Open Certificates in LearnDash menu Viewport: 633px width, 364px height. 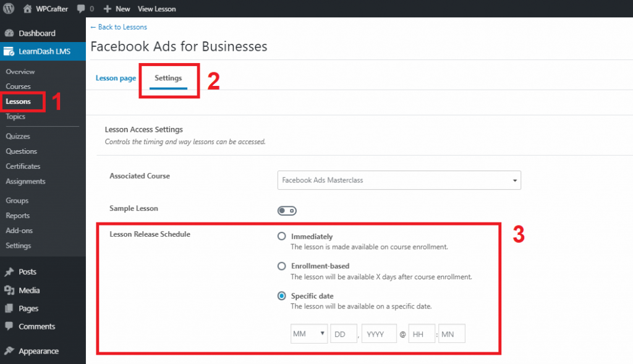click(23, 166)
